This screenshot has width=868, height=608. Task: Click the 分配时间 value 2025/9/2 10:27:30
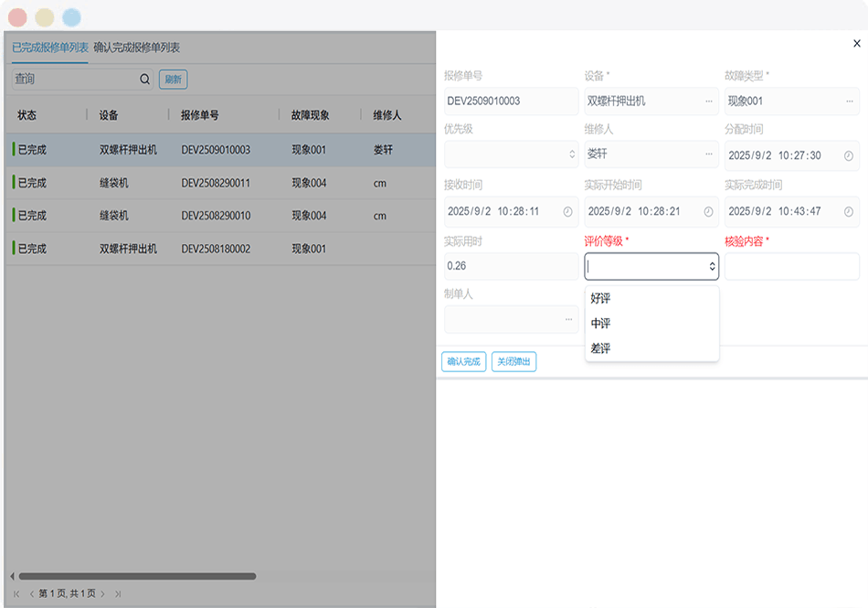tap(775, 155)
